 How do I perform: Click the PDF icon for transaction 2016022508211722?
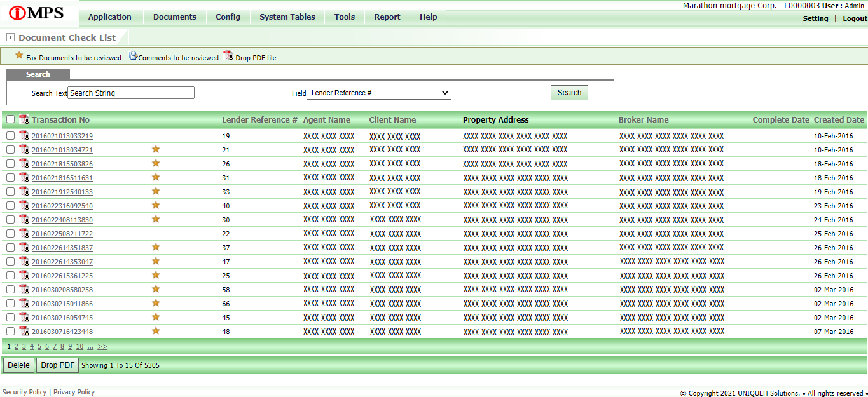click(x=24, y=233)
